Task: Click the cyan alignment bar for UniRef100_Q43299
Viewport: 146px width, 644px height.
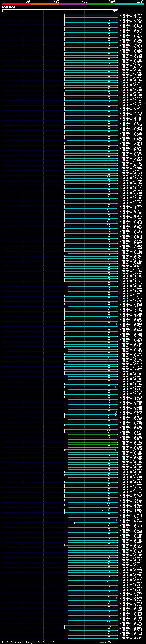Action: (90, 450)
